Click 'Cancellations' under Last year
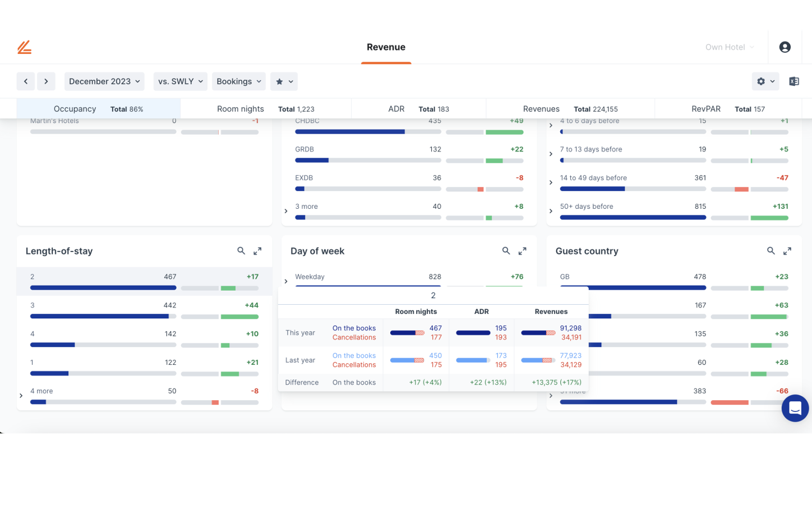Screen dimensions: 812x508 point(354,365)
